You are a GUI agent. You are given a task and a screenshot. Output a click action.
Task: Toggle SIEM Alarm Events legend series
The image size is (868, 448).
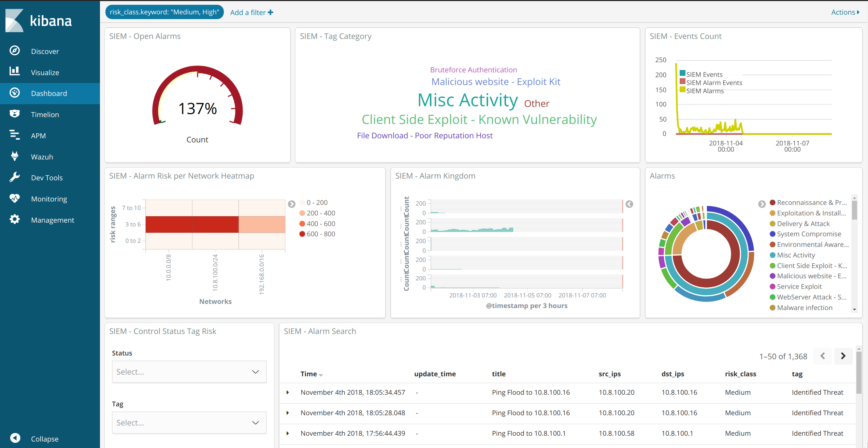[714, 83]
